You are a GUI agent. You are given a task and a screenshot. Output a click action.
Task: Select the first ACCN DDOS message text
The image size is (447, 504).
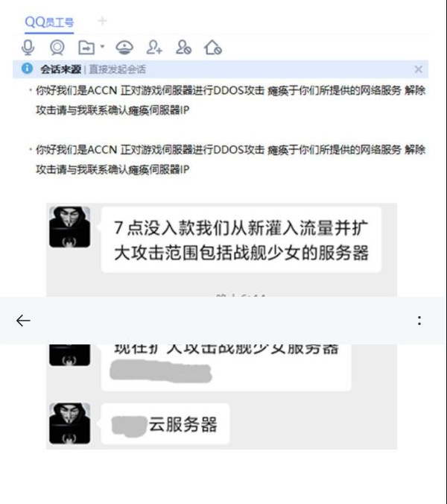pos(230,100)
